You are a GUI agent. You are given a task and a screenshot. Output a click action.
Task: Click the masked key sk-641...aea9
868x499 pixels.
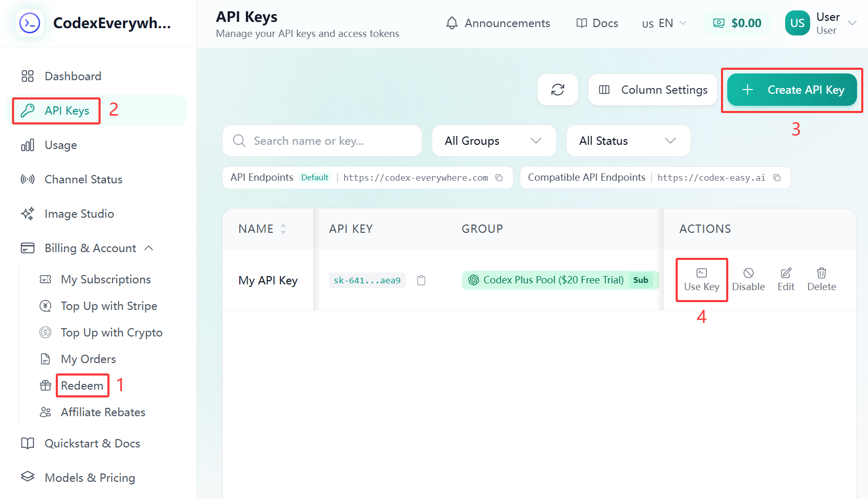click(x=367, y=280)
